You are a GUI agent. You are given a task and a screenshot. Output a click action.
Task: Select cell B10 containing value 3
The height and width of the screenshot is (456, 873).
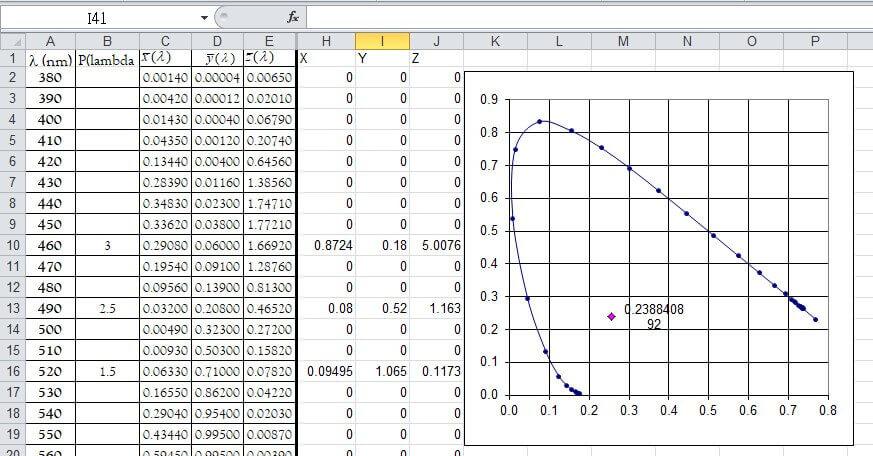click(107, 245)
